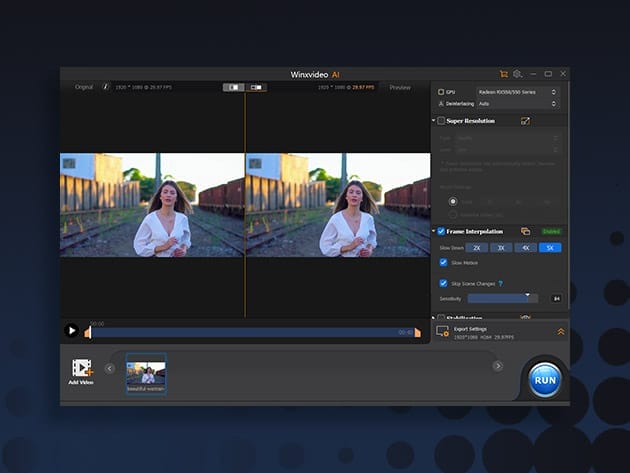Click the Preview label above right video
The image size is (630, 473).
pos(399,87)
